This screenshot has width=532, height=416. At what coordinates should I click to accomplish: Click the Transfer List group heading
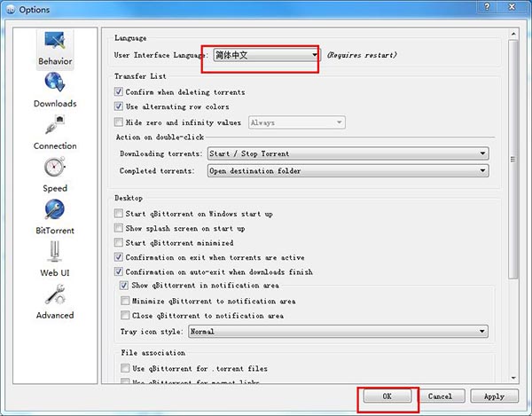click(140, 76)
